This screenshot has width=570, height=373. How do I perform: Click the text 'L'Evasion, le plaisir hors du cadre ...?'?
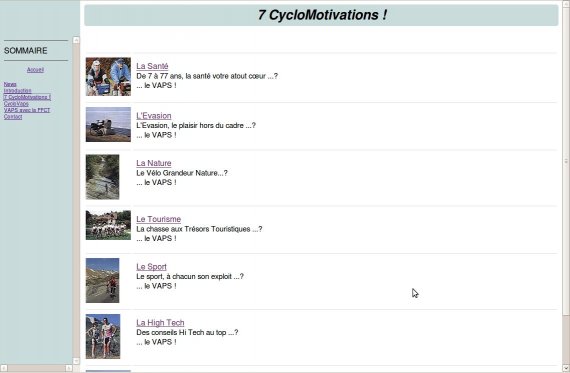click(196, 125)
